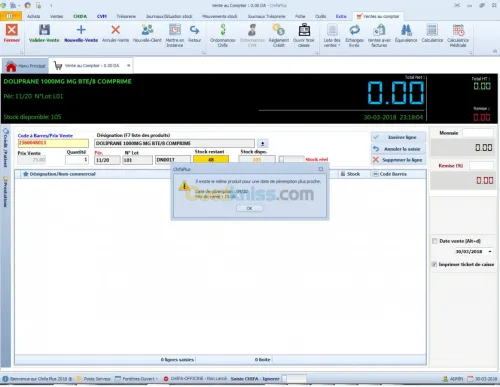Toggle the Date vente (Alt+d) checkbox
Screen dimensions: 500x387
[x=434, y=241]
